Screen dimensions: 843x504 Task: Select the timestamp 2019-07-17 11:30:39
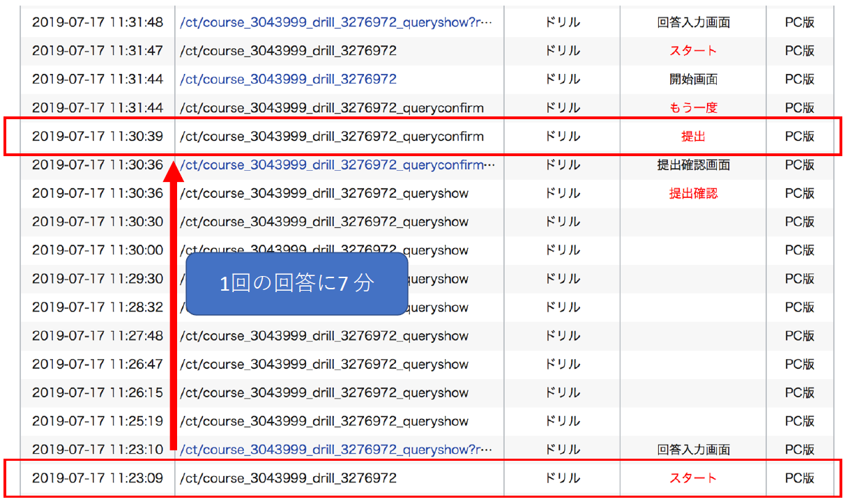click(x=98, y=137)
